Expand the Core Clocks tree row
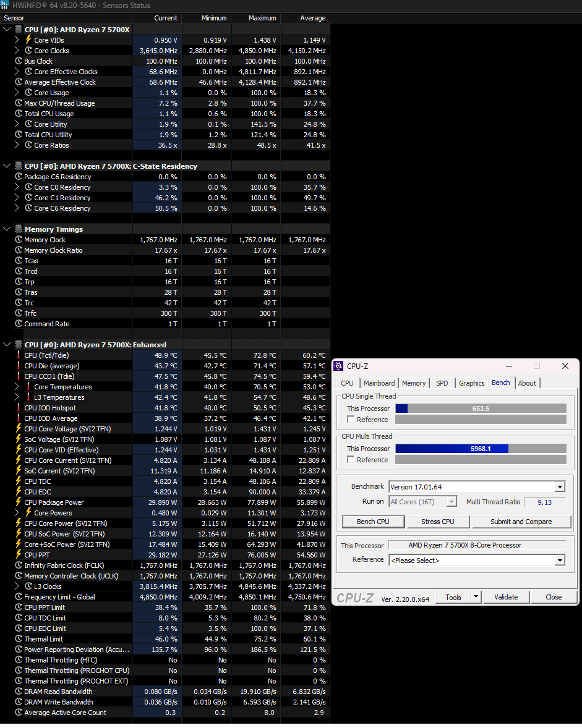 click(x=17, y=50)
